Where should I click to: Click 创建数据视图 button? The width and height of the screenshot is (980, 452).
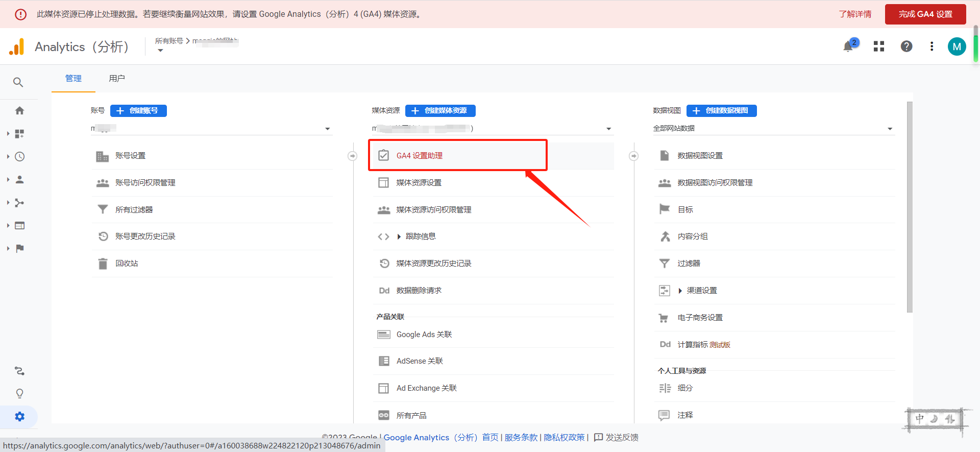(722, 111)
